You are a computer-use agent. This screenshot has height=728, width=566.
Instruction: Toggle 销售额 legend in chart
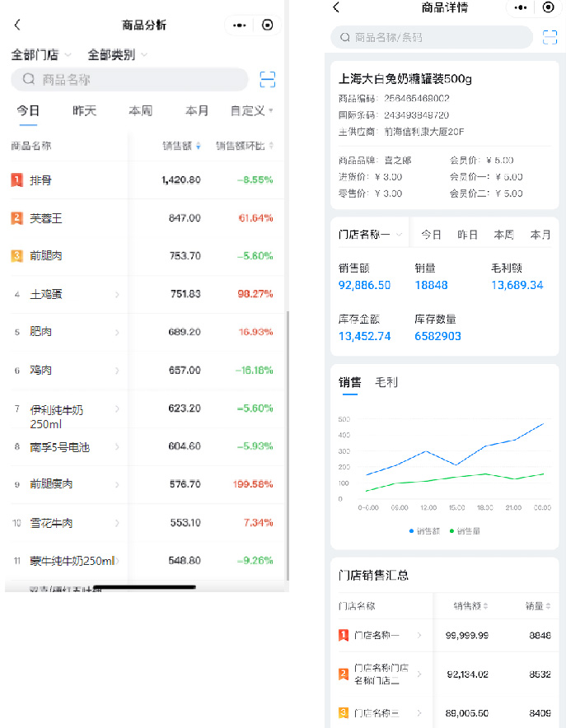pyautogui.click(x=424, y=531)
